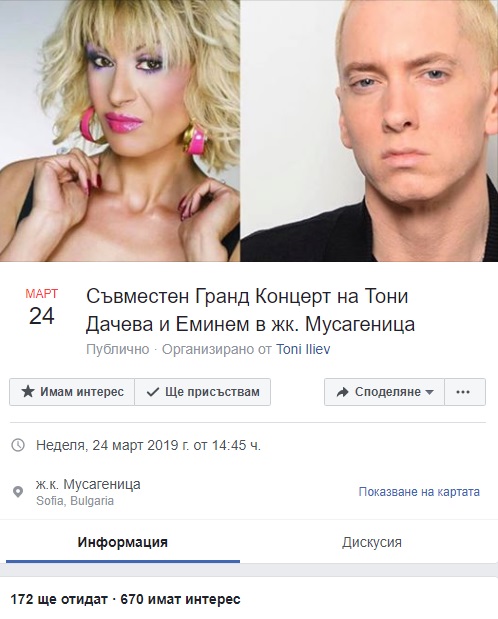Switch to the Дискусия tab
The height and width of the screenshot is (619, 498).
pyautogui.click(x=372, y=542)
